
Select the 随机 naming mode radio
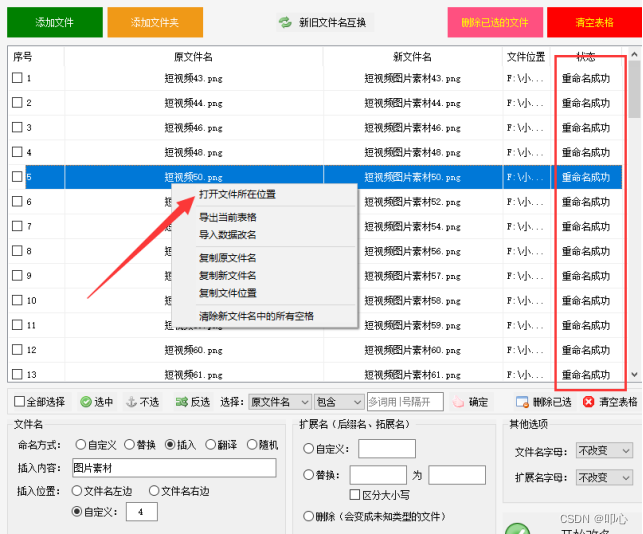[x=252, y=445]
